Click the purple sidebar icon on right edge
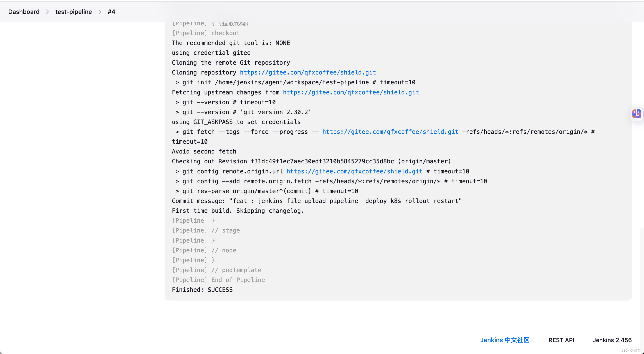The width and height of the screenshot is (644, 354). pyautogui.click(x=637, y=114)
